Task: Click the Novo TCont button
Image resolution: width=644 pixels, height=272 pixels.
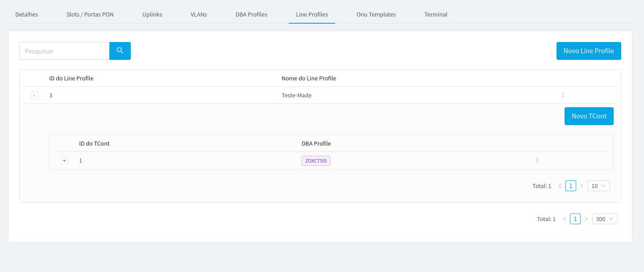Action: tap(589, 116)
